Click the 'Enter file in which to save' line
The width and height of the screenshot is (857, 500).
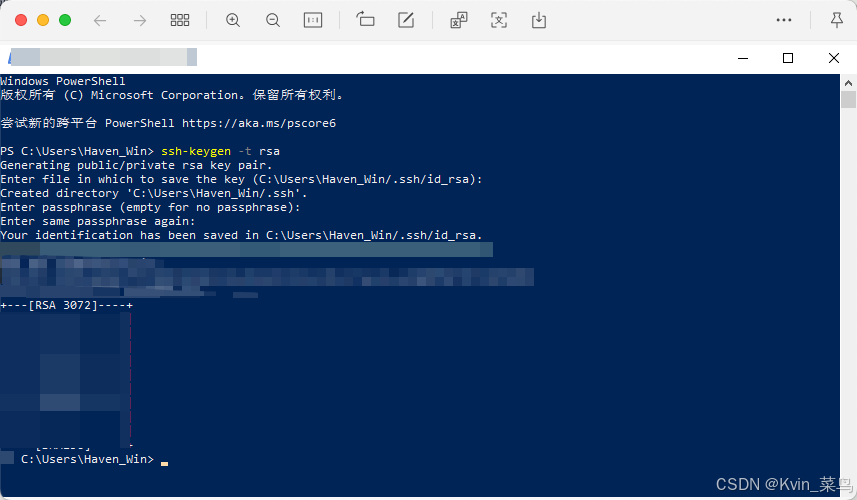point(241,179)
